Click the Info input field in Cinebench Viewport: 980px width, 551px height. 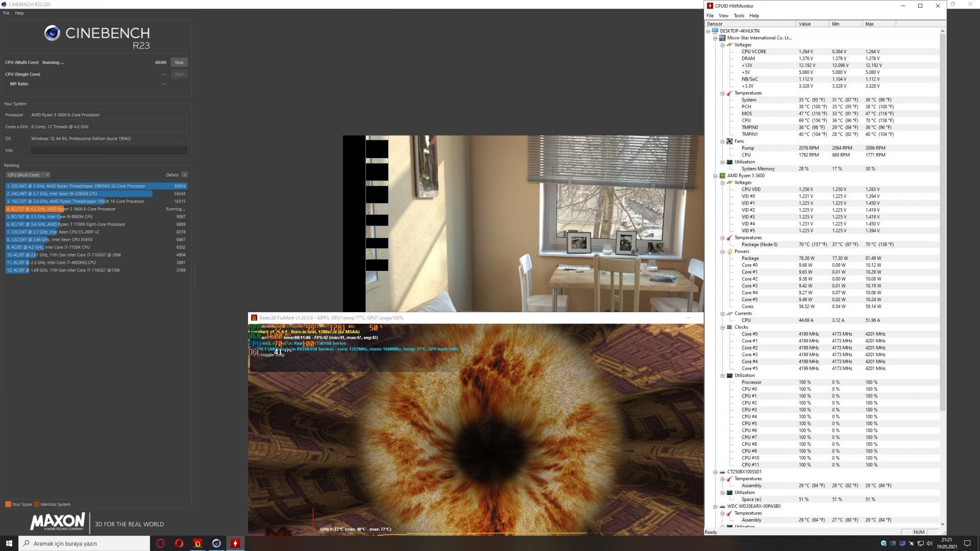point(109,151)
